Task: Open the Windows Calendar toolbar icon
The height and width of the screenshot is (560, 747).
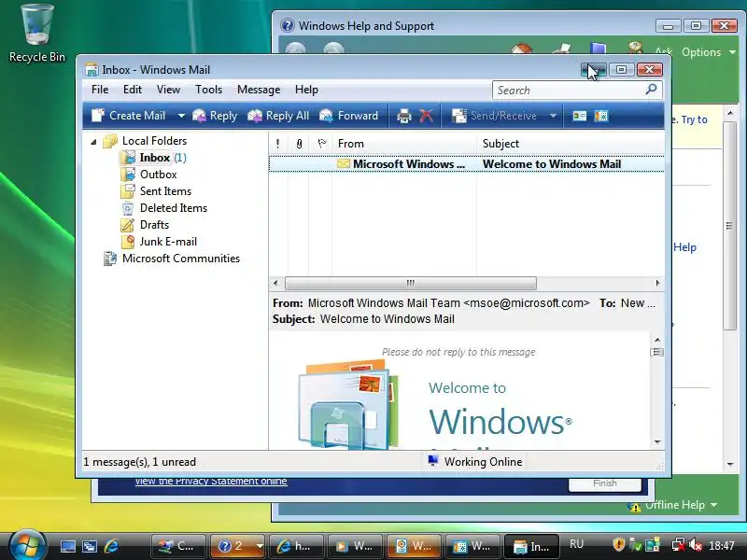Action: click(601, 116)
